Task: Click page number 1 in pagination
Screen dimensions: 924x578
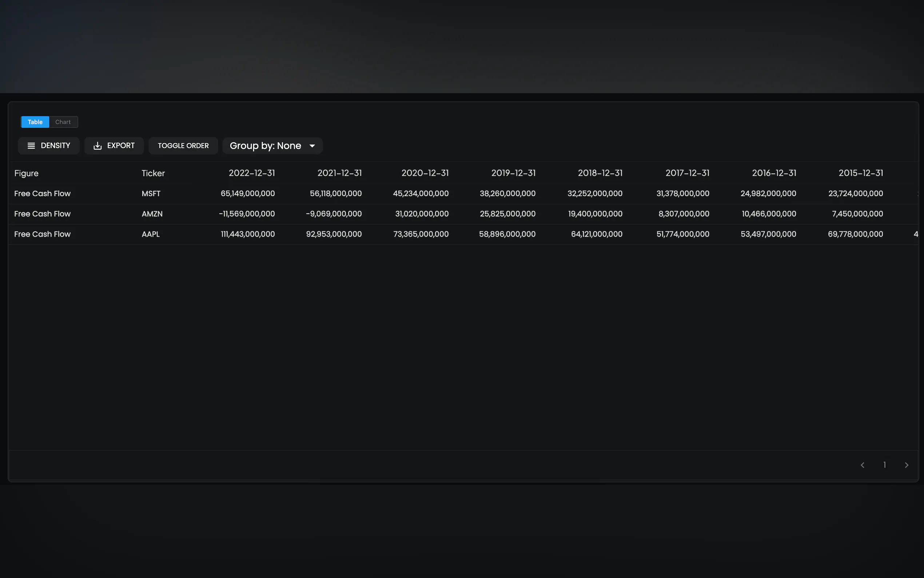Action: [x=884, y=465]
